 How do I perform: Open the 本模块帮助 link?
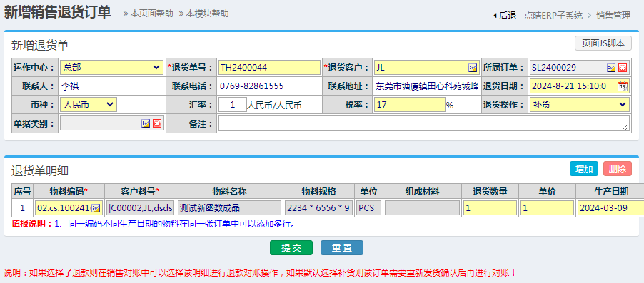pos(203,14)
